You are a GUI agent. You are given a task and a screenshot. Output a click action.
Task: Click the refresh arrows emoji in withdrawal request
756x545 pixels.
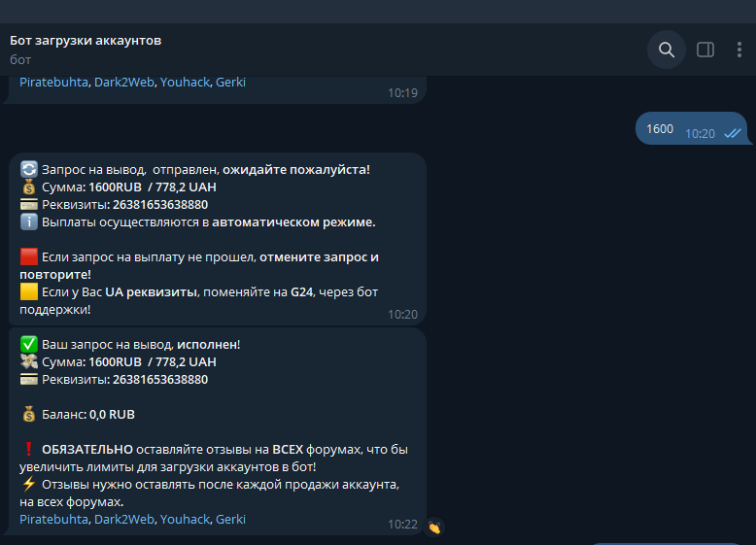(28, 169)
